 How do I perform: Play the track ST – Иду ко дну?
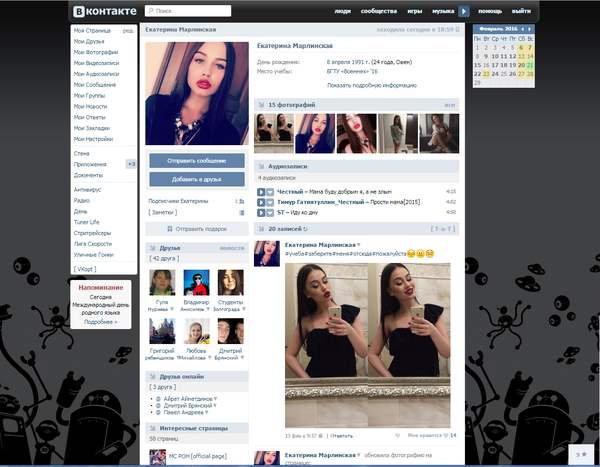(x=261, y=212)
